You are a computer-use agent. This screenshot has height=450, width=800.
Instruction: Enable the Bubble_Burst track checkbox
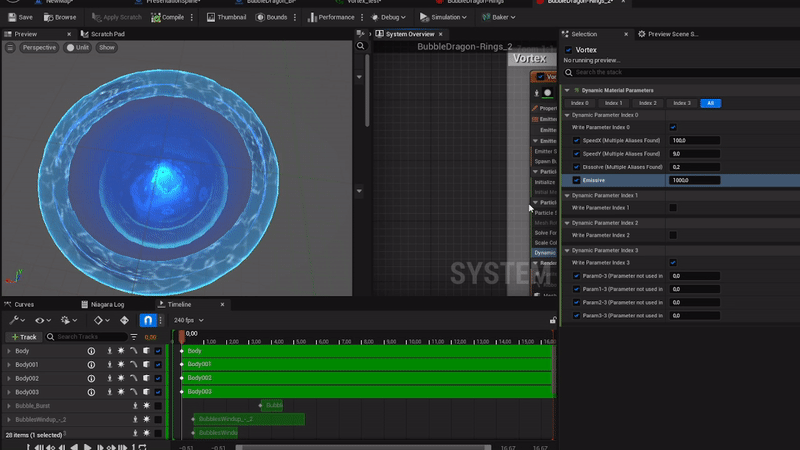coord(158,406)
